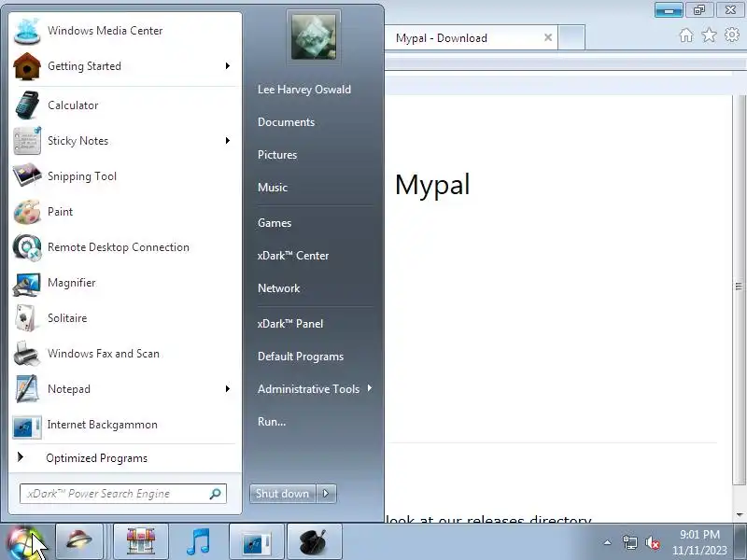Open Default Programs
The image size is (747, 560).
tap(301, 357)
